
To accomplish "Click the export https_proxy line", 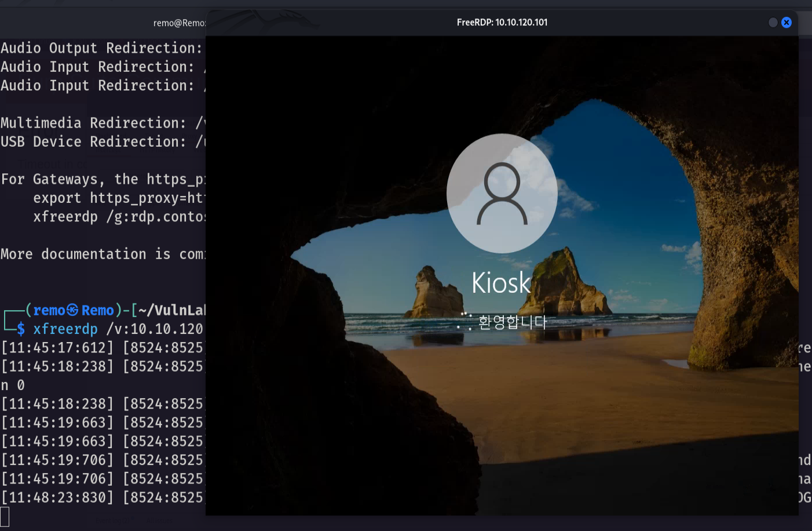I will tap(119, 198).
